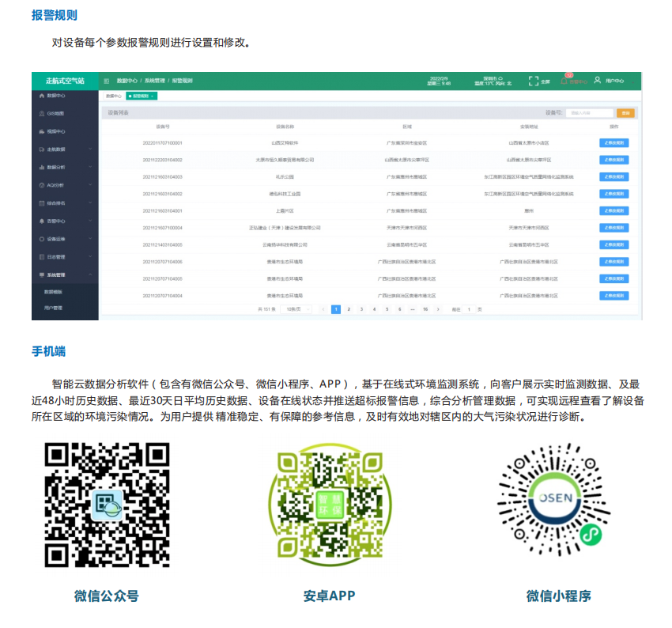The width and height of the screenshot is (672, 628).
Task: Click the 告警中心 bell icon in sidebar
Action: (x=42, y=221)
